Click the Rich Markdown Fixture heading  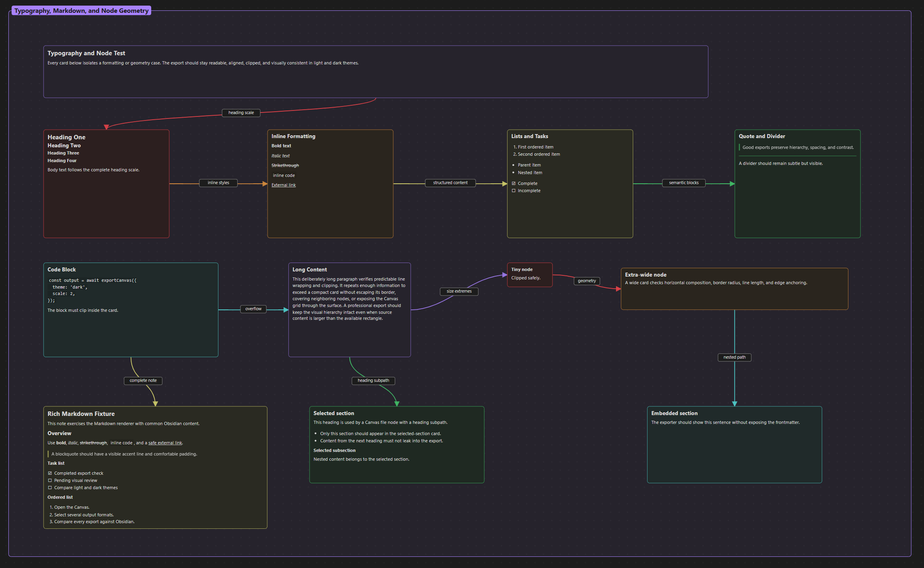pyautogui.click(x=81, y=414)
